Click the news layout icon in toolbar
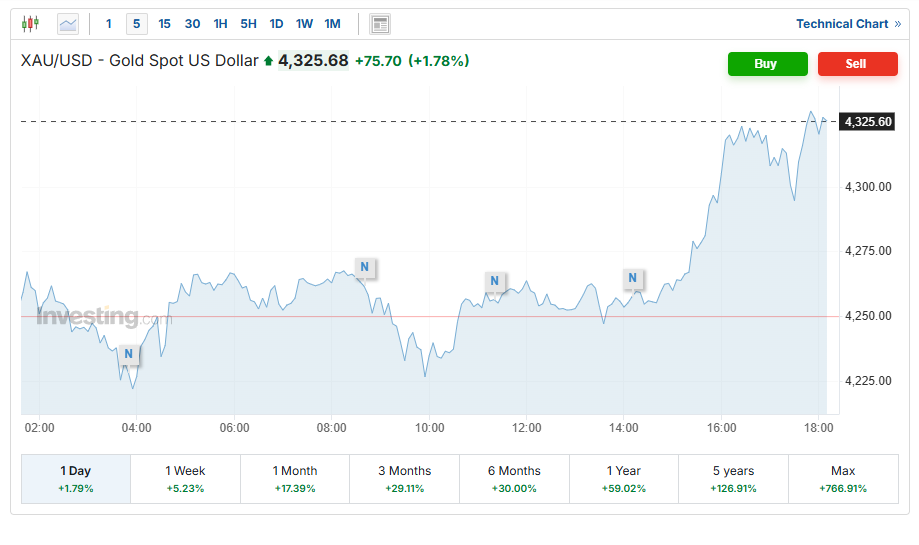919x545 pixels. pyautogui.click(x=380, y=24)
